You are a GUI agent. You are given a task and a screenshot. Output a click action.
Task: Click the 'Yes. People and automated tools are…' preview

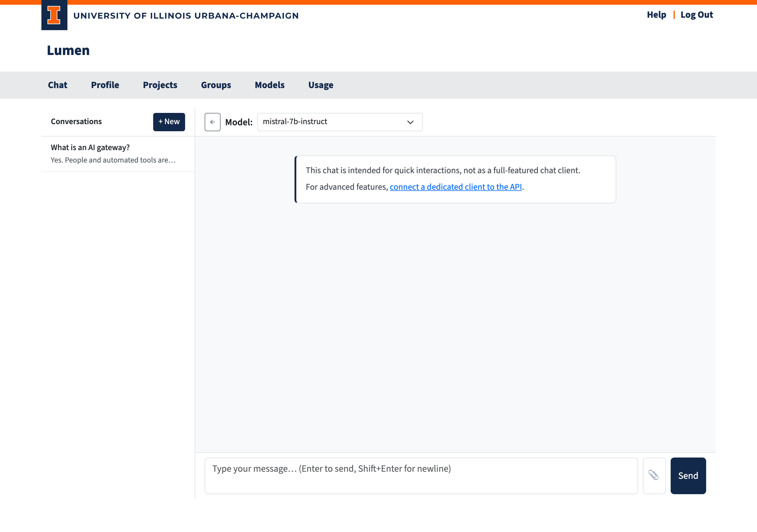pos(113,160)
